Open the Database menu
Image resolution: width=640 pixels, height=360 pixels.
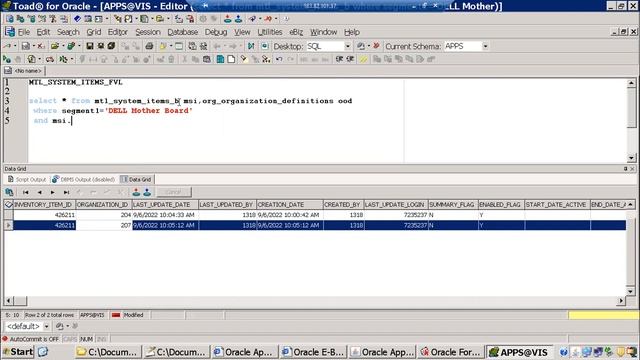coord(182,32)
